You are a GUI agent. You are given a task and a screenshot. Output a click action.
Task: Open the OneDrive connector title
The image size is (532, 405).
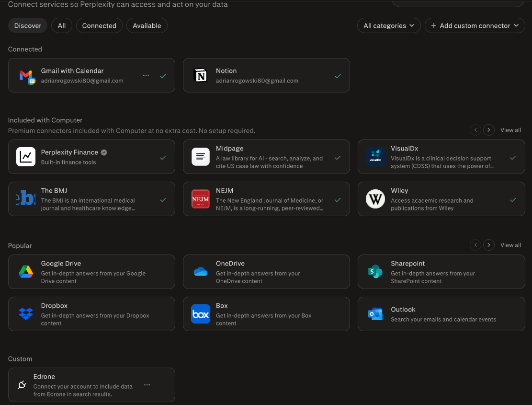coord(230,264)
